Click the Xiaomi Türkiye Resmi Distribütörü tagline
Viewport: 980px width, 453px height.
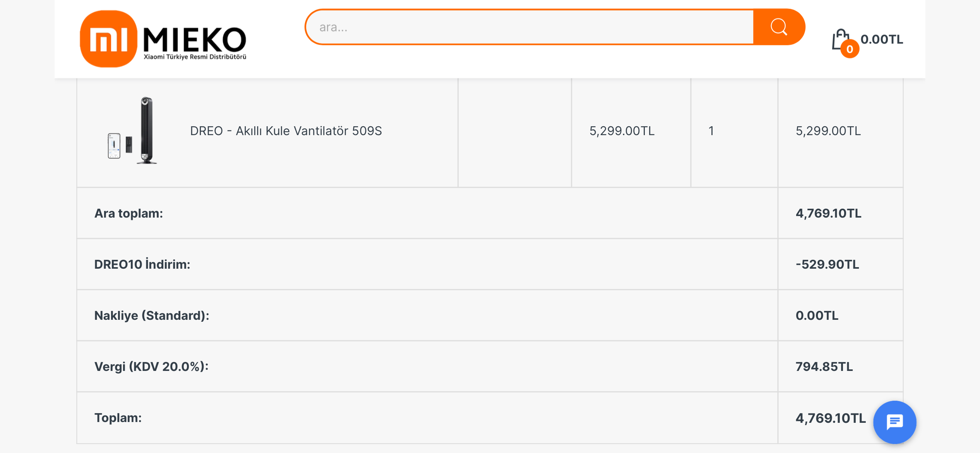[x=195, y=57]
